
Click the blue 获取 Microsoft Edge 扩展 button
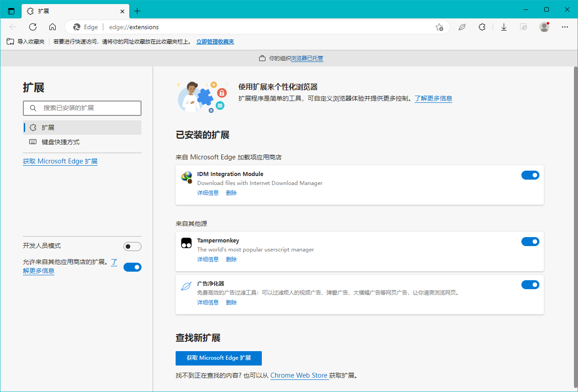pos(219,358)
